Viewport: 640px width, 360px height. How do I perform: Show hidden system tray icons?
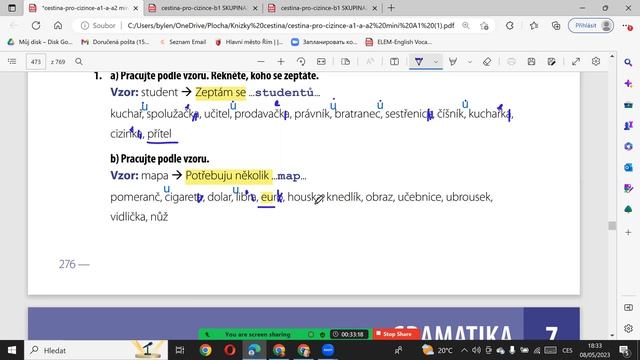tap(464, 350)
